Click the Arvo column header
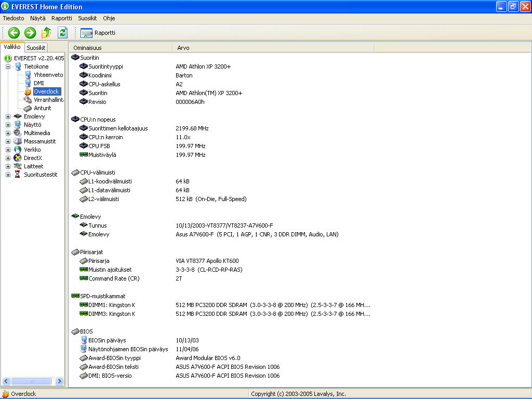The height and width of the screenshot is (399, 532). click(273, 48)
